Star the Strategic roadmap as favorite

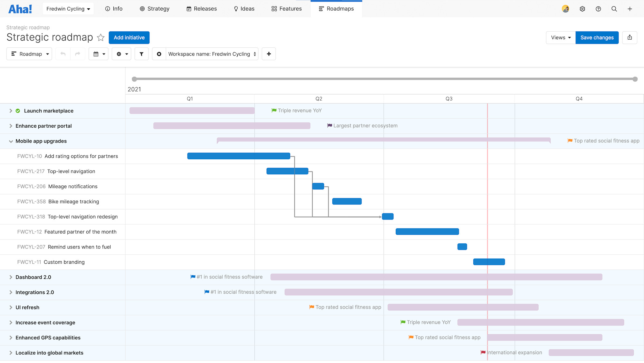click(101, 37)
